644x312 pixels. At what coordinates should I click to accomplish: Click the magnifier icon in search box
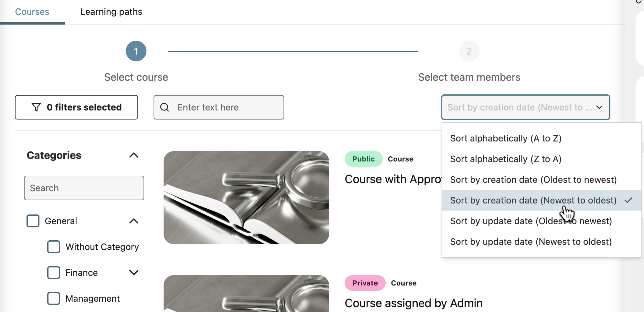(165, 107)
